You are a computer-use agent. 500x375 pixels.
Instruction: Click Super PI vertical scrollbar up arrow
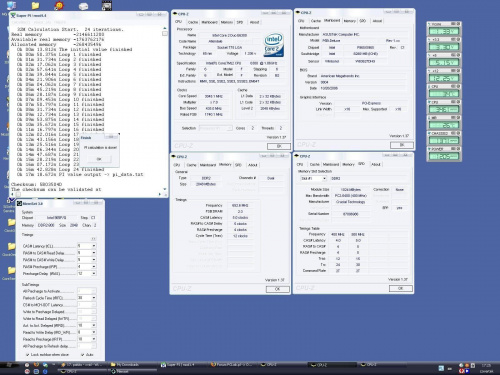point(165,28)
